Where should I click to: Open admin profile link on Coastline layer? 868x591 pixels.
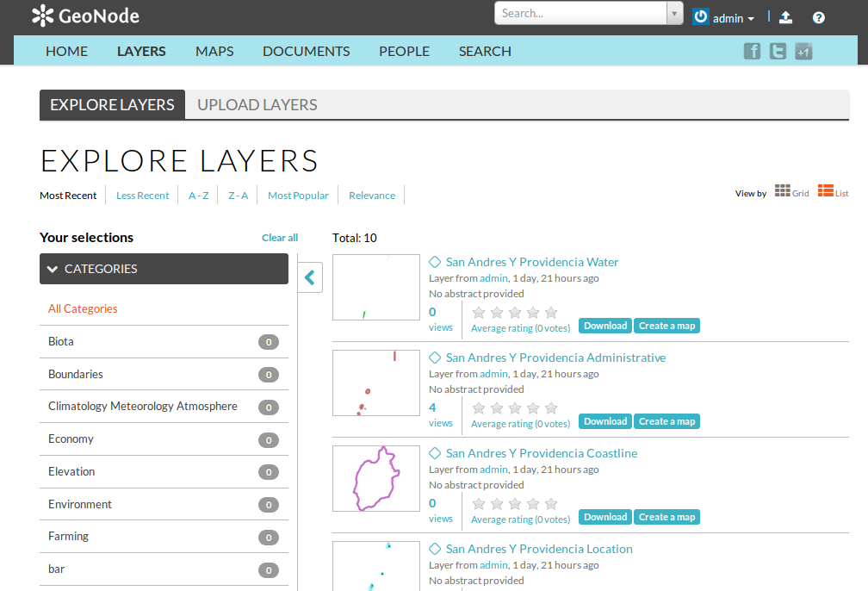(493, 470)
